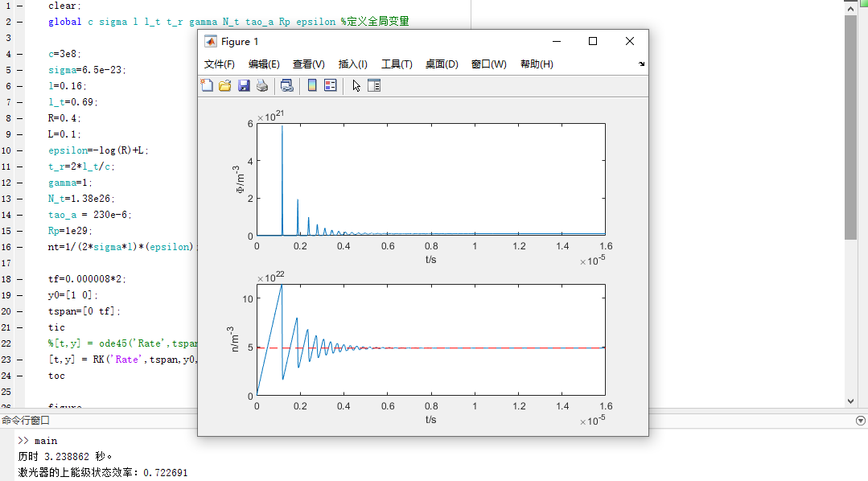Image resolution: width=868 pixels, height=481 pixels.
Task: Click the upper plot's Φ/m^-3 y-axis label
Action: pyautogui.click(x=240, y=179)
